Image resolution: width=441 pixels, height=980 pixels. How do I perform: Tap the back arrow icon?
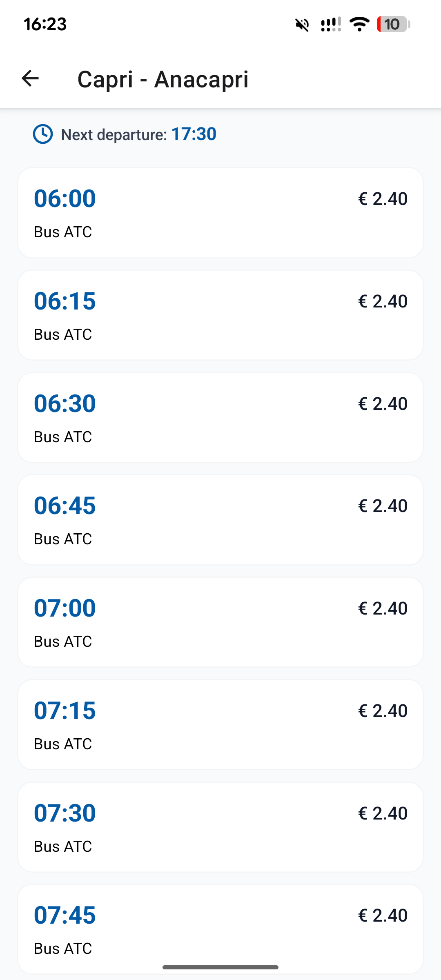pos(30,78)
